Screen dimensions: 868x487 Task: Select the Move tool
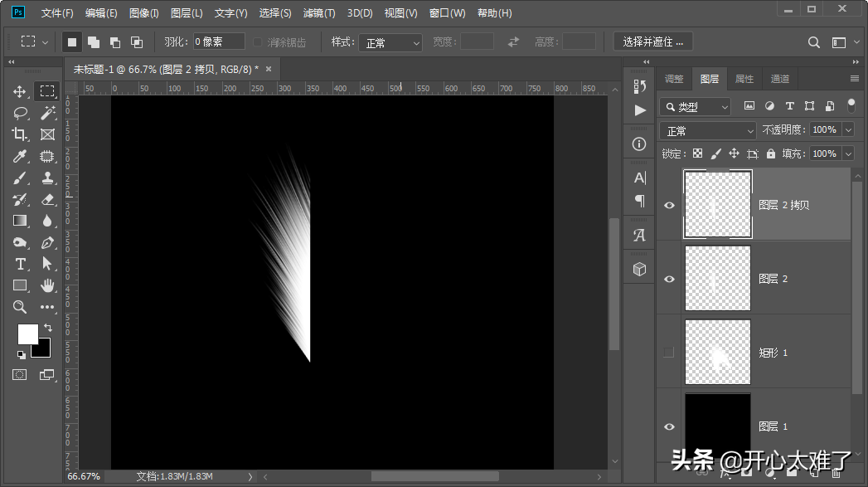pyautogui.click(x=20, y=91)
